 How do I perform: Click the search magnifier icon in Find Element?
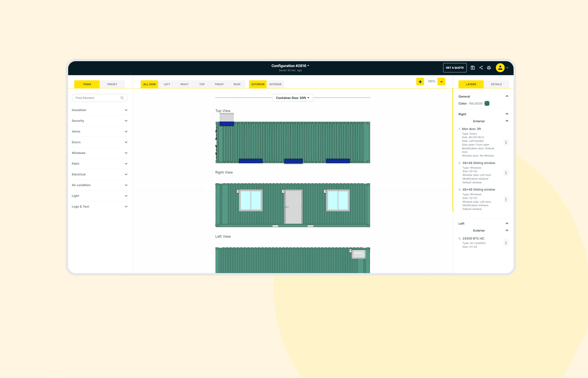click(x=122, y=98)
